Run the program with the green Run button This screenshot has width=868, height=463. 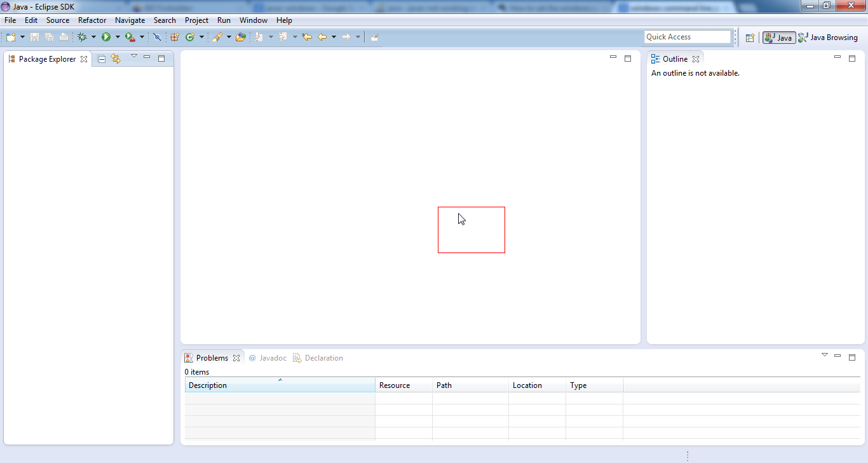pos(106,38)
